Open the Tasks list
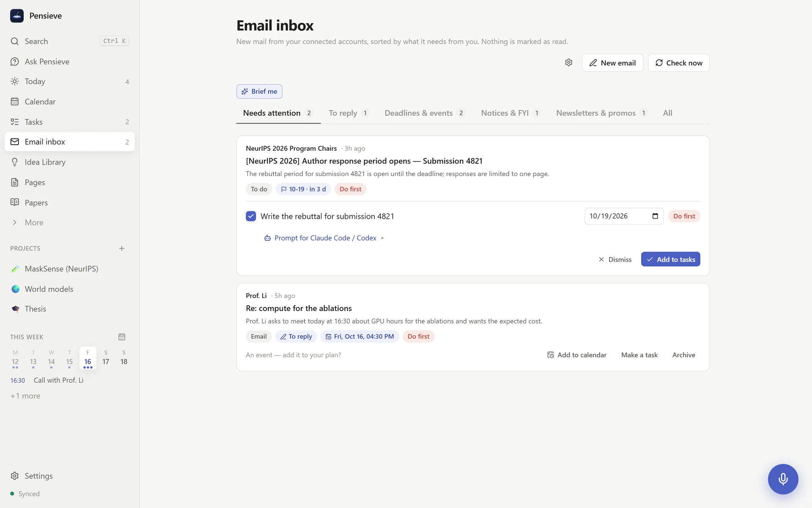 pyautogui.click(x=69, y=122)
